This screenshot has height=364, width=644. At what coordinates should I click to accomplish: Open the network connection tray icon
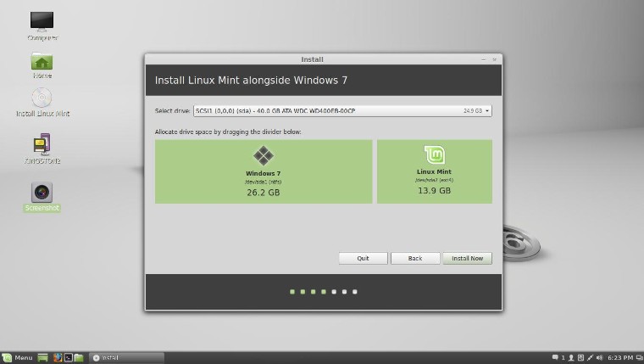pos(591,358)
